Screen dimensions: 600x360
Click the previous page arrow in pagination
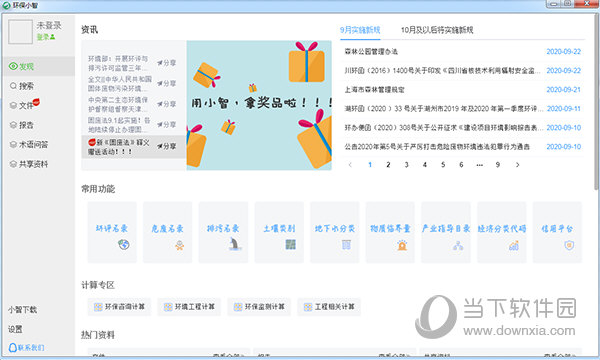[x=350, y=165]
